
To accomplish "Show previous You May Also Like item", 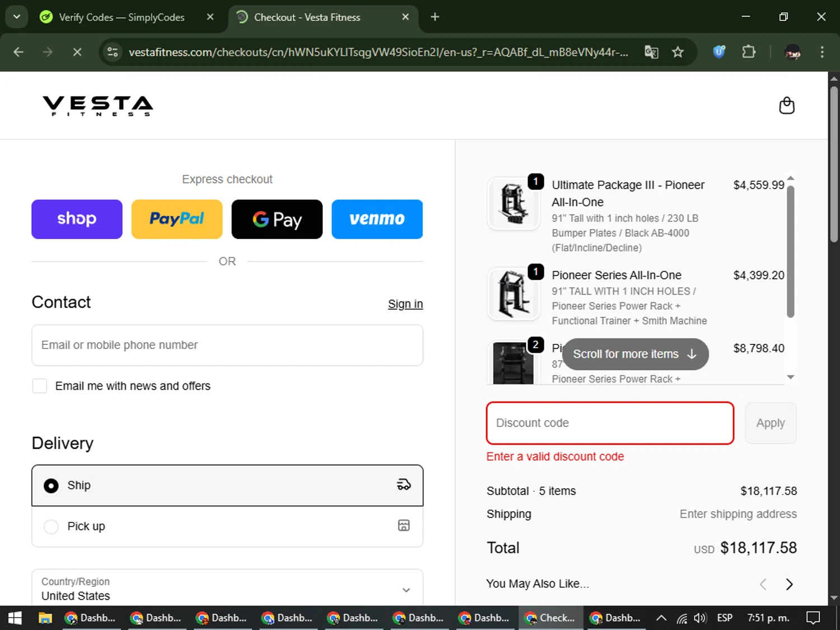I will pyautogui.click(x=763, y=584).
